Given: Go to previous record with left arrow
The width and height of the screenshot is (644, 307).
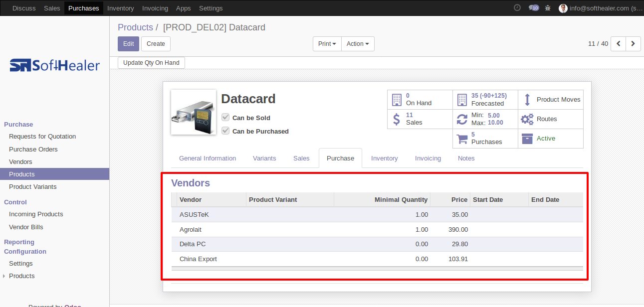Looking at the screenshot, I should tap(619, 44).
